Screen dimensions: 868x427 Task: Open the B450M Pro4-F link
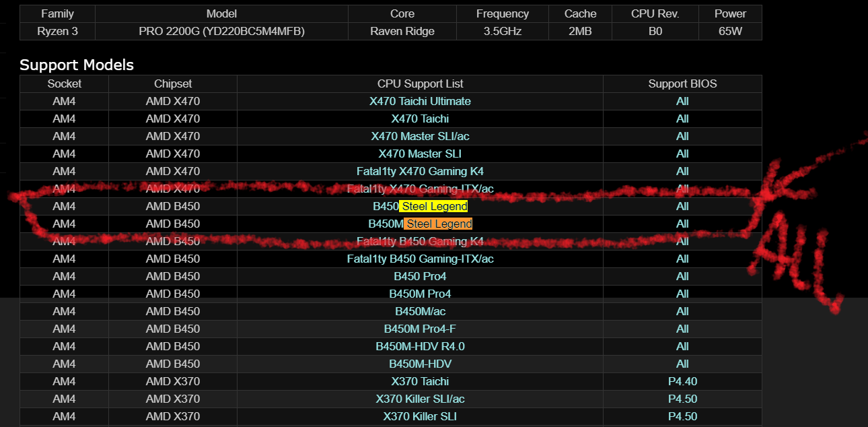(x=420, y=329)
